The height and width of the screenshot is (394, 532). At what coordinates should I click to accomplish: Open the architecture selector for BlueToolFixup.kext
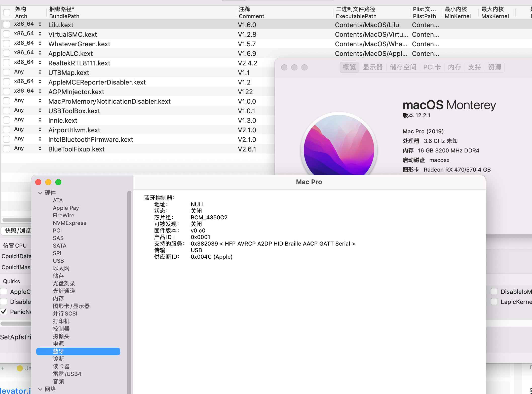[x=40, y=148]
